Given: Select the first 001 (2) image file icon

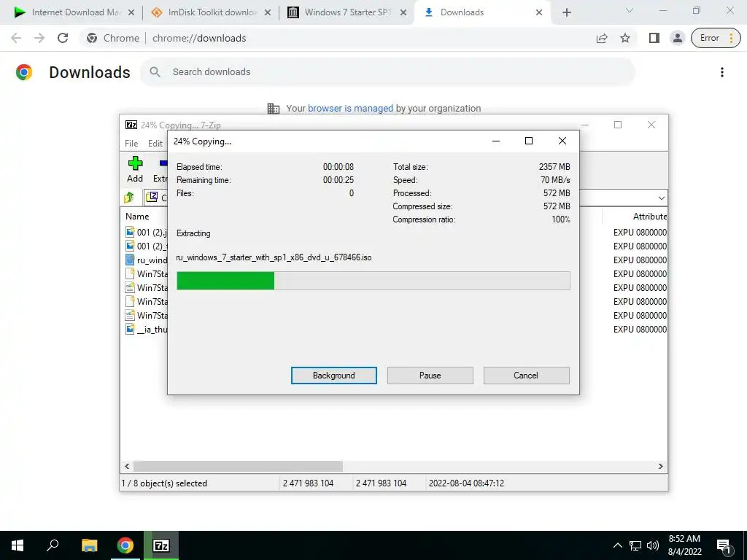Looking at the screenshot, I should 130,232.
